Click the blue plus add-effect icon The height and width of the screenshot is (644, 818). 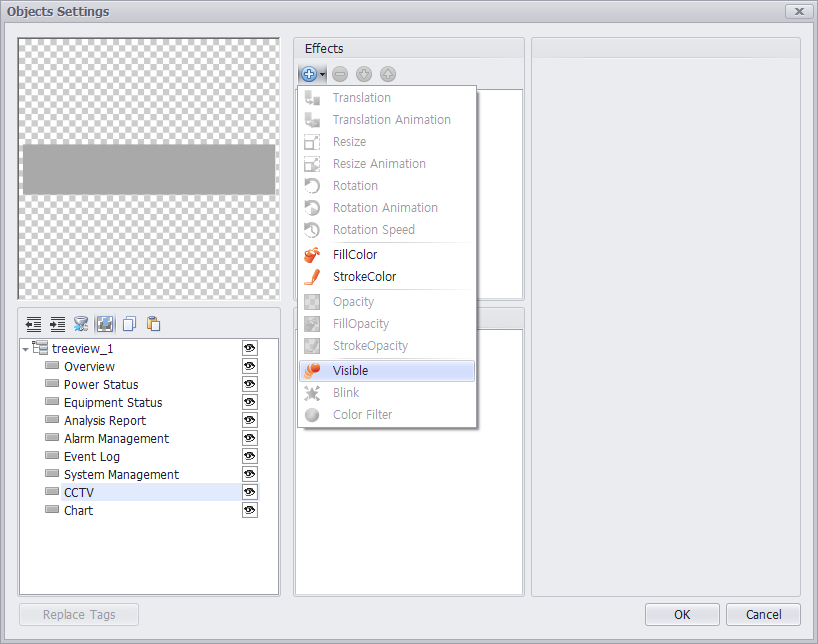[309, 74]
